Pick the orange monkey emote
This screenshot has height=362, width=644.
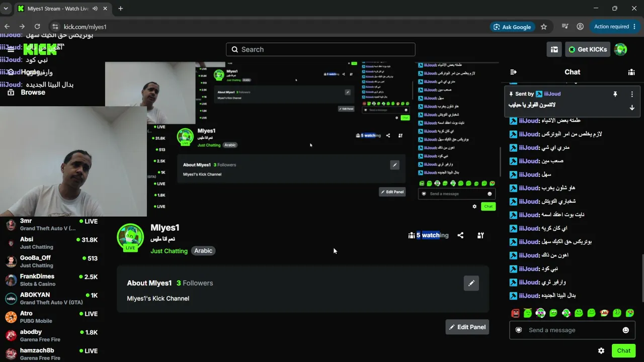pos(604,313)
